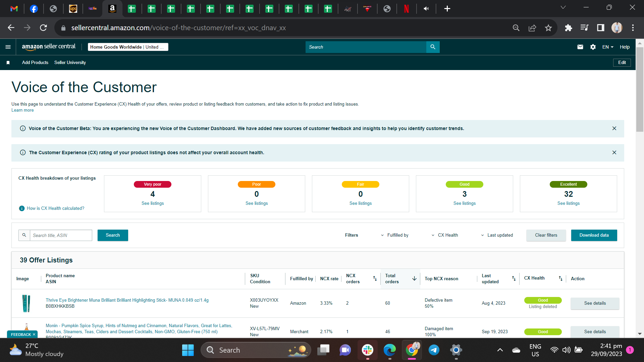
Task: Click Thrive Eye Brightener product thumbnail
Action: (x=26, y=303)
